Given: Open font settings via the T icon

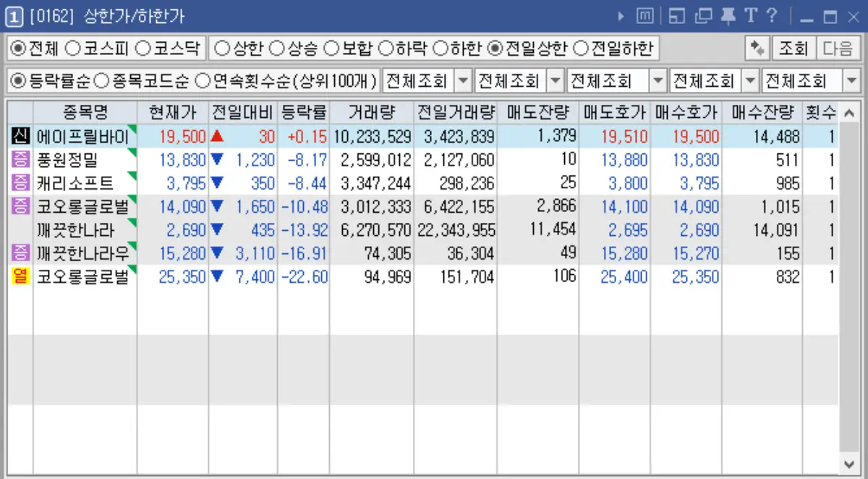Looking at the screenshot, I should tap(750, 14).
